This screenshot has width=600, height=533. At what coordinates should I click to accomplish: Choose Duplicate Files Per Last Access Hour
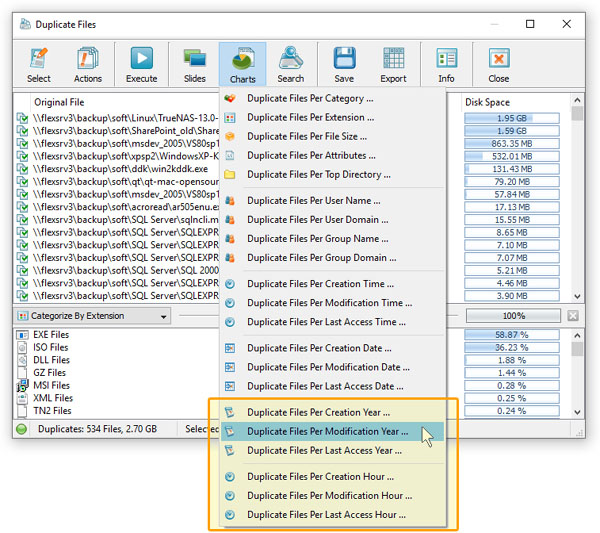click(332, 515)
